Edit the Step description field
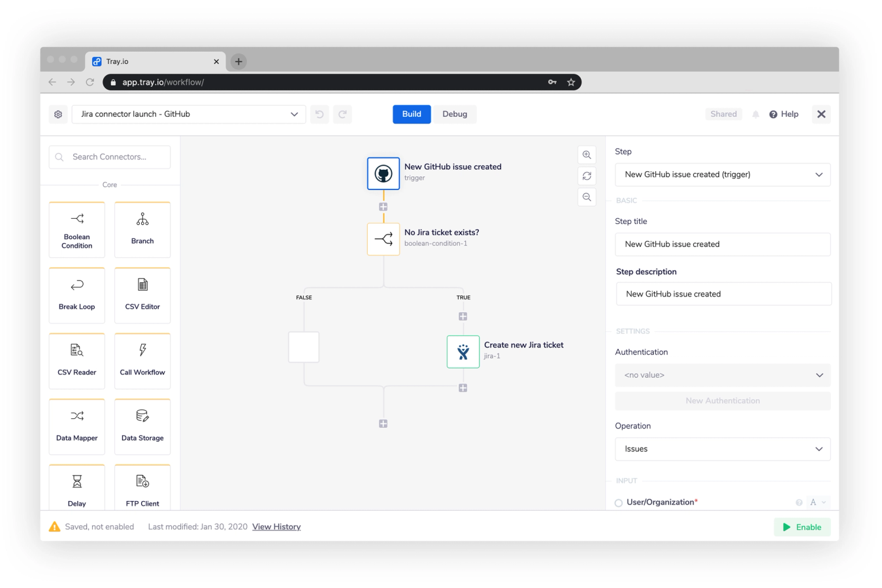The height and width of the screenshot is (588, 882). (x=724, y=294)
